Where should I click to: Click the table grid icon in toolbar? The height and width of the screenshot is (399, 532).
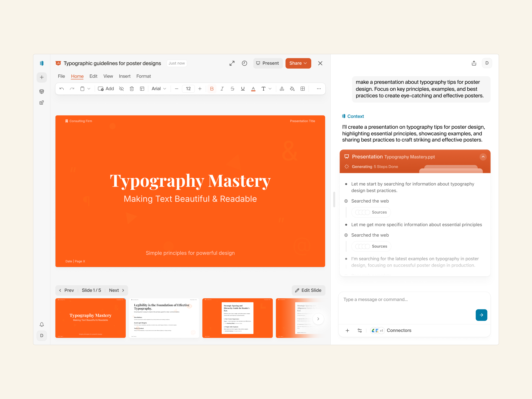coord(303,89)
